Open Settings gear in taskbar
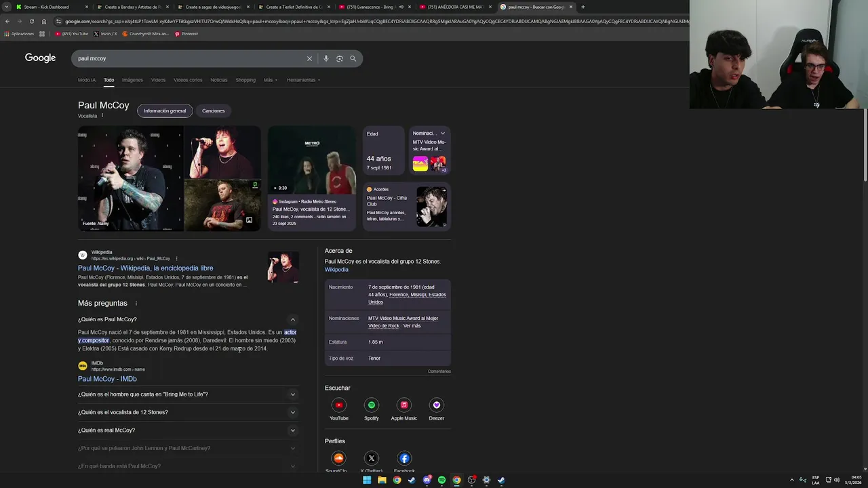Viewport: 868px width, 488px height. coord(486,480)
